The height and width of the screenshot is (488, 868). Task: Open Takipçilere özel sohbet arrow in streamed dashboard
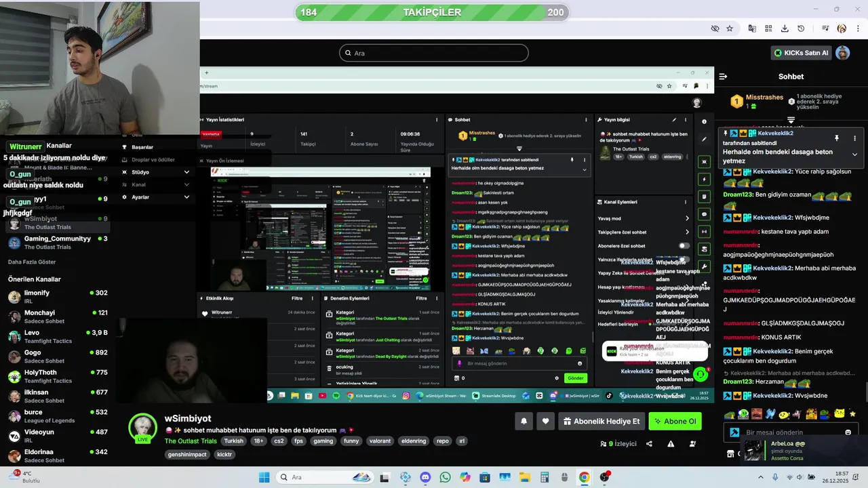[686, 232]
